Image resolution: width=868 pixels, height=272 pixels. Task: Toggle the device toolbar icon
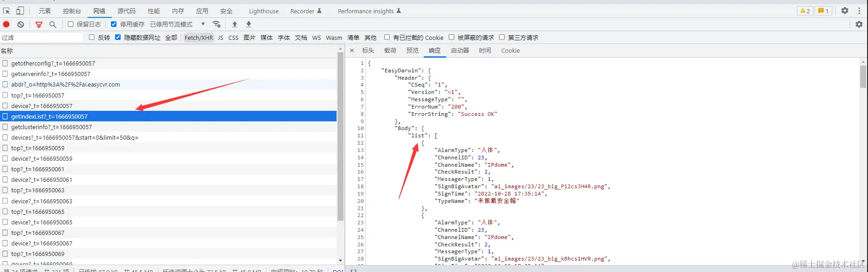[x=20, y=11]
